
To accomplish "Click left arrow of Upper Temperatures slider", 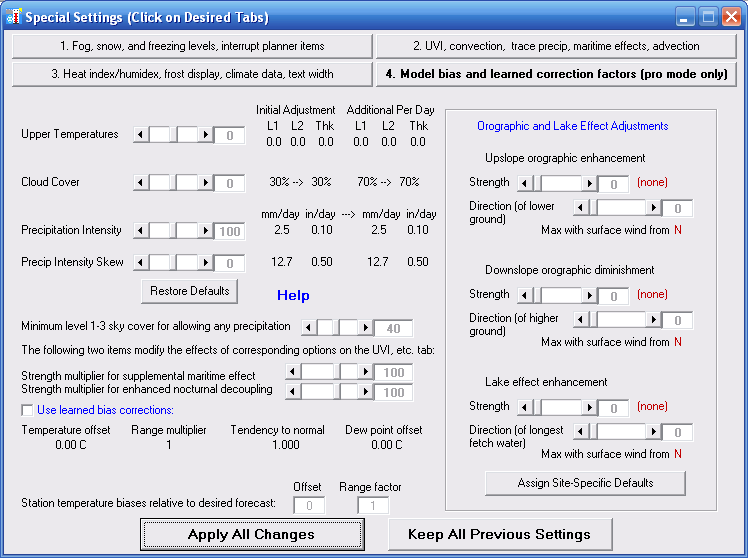I will [140, 135].
